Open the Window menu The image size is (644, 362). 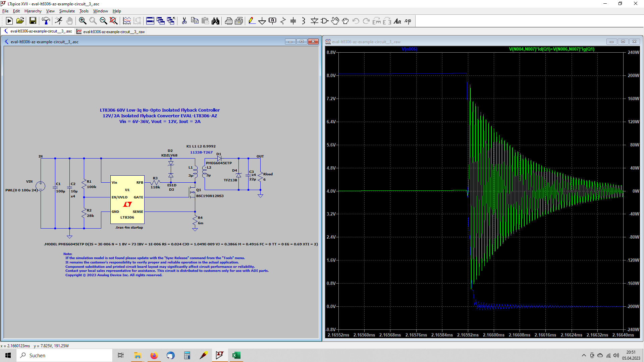100,11
